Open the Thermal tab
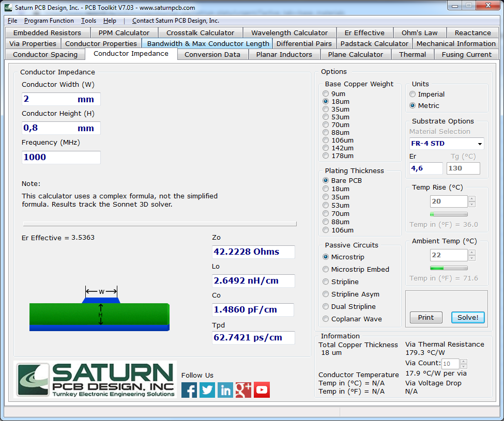 [x=413, y=55]
